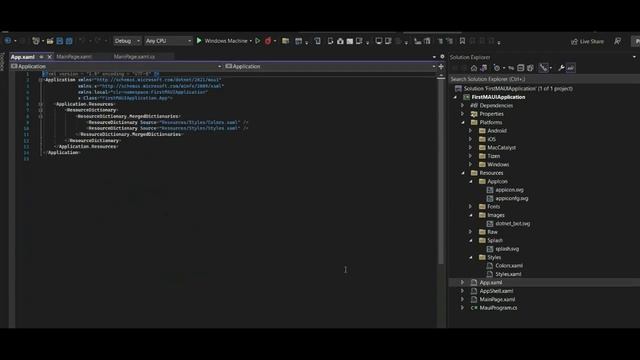Viewport: 640px width, 360px height.
Task: Click the Find in Files folder icon in toolbar
Action: (285, 41)
